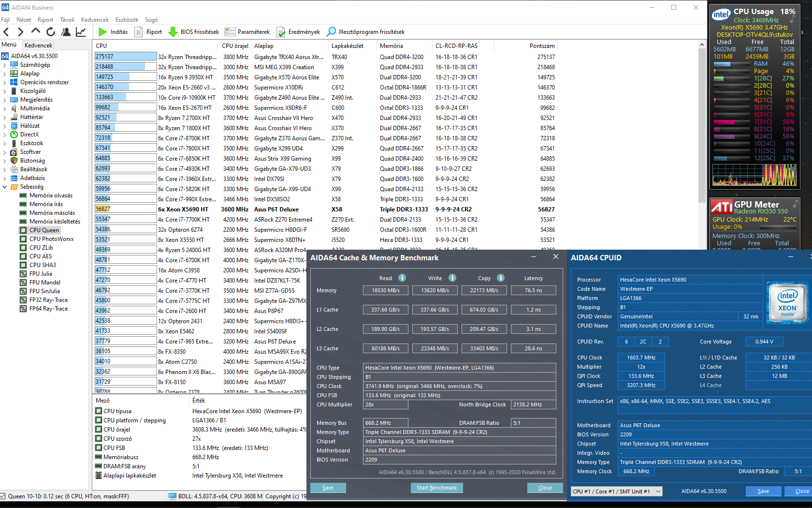
Task: Select Számítógép in the tree
Action: (x=35, y=65)
